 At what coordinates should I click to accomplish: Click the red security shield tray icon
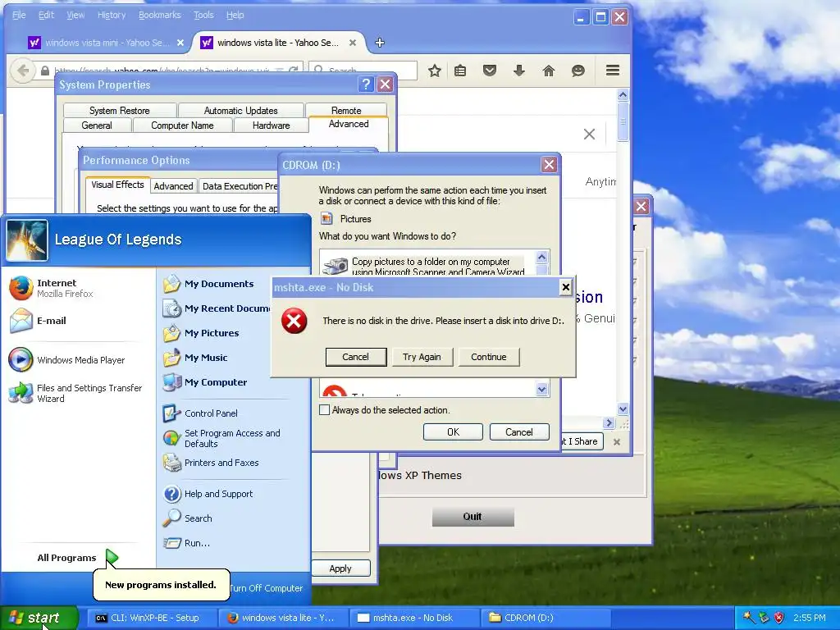[779, 618]
